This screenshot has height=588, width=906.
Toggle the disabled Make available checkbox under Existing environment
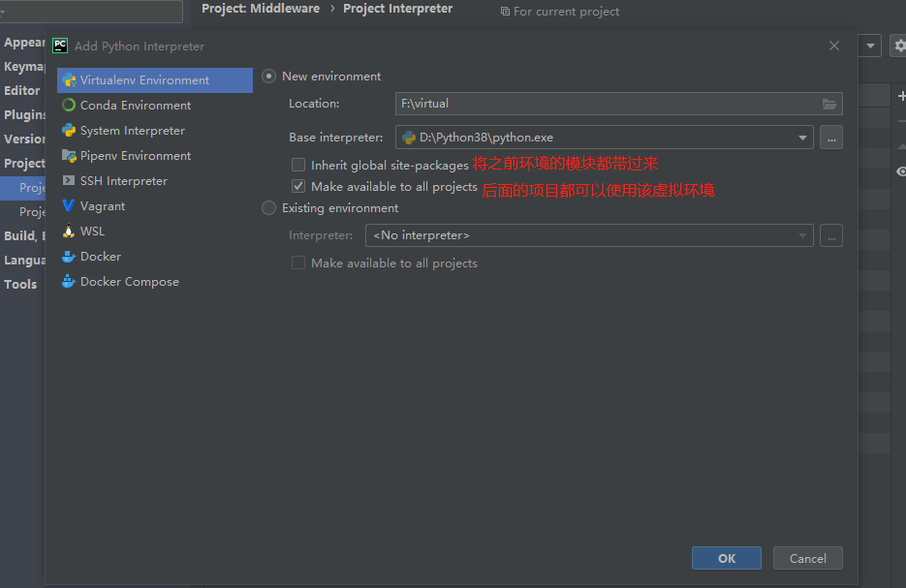point(298,263)
